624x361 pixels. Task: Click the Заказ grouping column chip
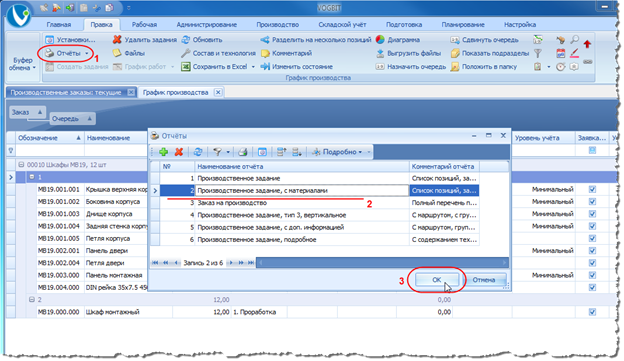coord(27,112)
